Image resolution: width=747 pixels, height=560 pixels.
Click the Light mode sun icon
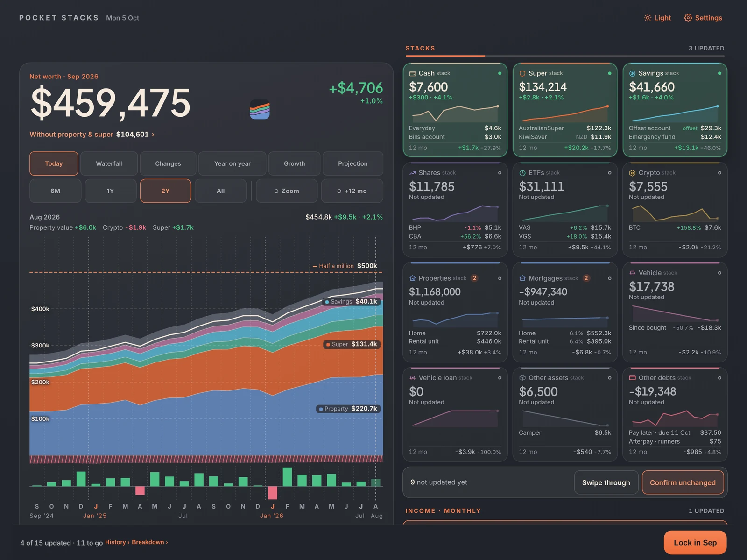(648, 18)
